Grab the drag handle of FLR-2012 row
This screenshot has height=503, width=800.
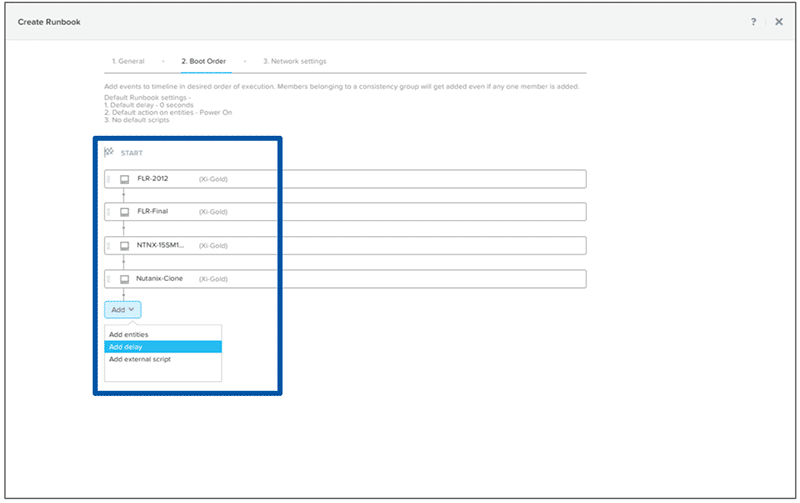click(x=109, y=179)
